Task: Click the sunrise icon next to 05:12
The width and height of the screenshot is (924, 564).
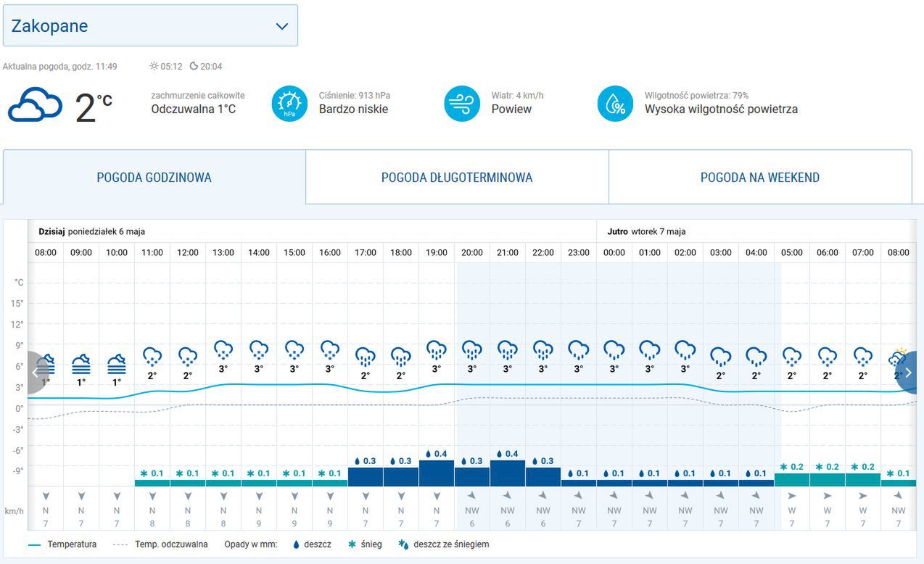Action: coord(154,66)
